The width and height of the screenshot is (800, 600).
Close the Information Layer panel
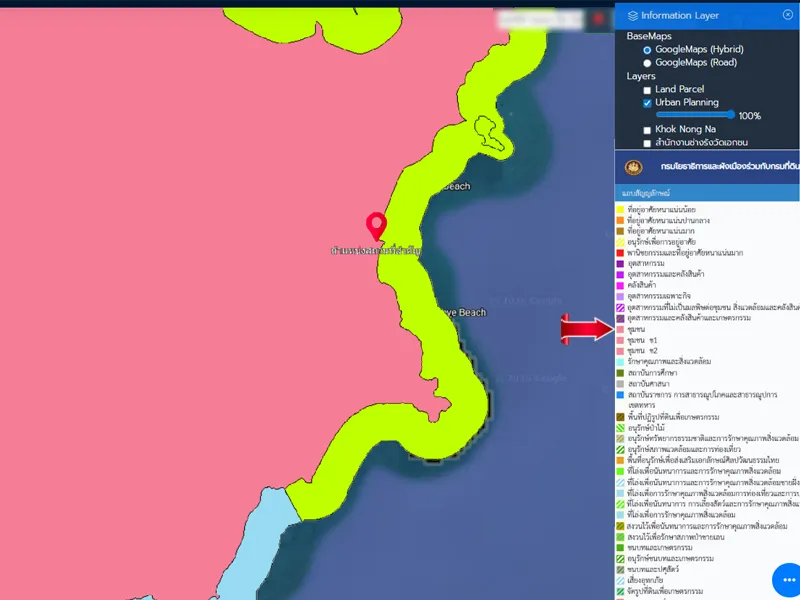point(787,15)
